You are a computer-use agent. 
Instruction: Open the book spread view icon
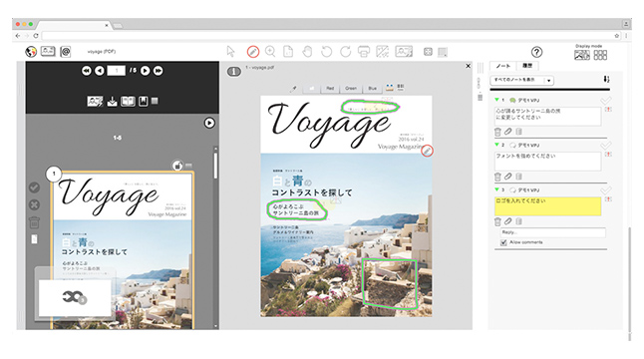(128, 102)
